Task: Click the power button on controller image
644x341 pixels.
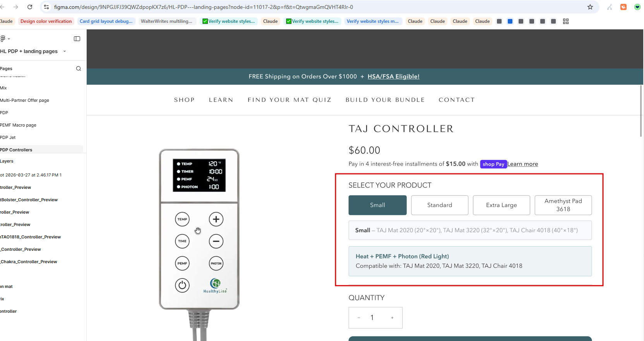Action: click(x=182, y=286)
